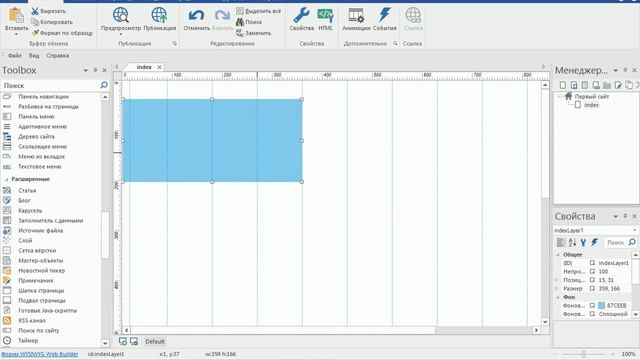
Task: Open the Toolbox panel dropdown arrow
Action: [x=86, y=71]
